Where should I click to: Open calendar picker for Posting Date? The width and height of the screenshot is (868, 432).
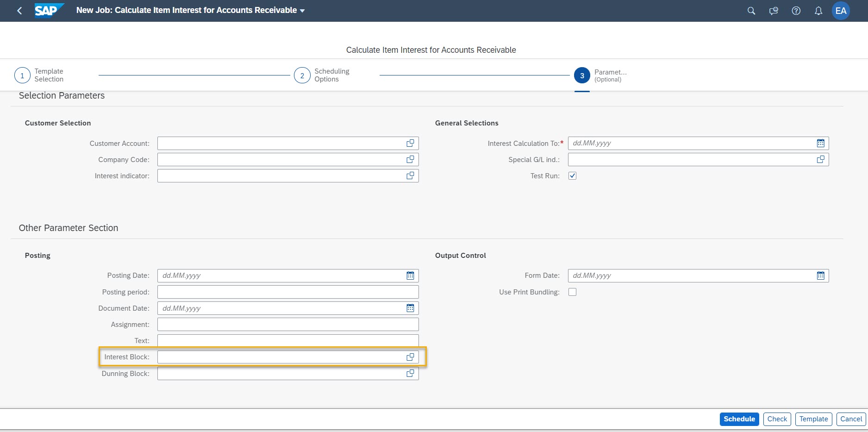coord(410,275)
